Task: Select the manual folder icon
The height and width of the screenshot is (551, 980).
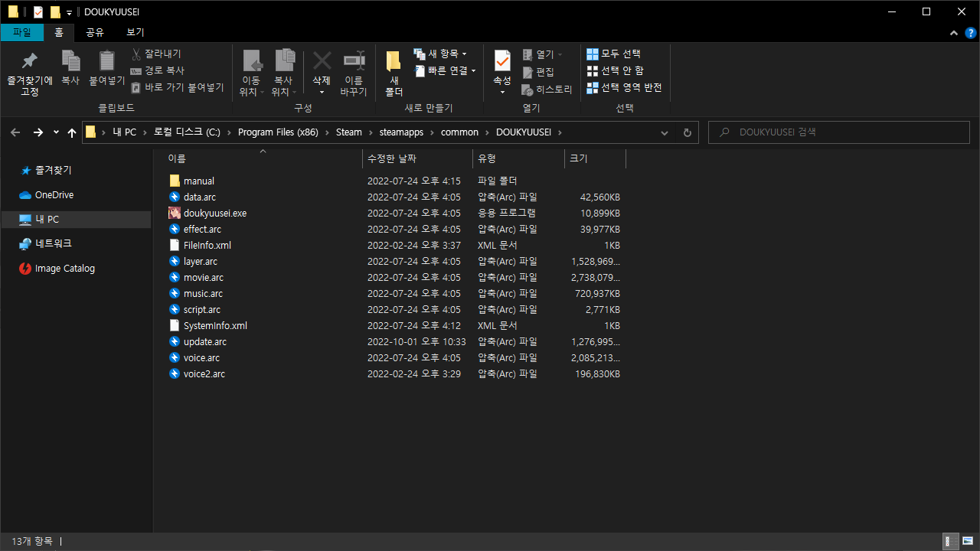Action: coord(175,181)
